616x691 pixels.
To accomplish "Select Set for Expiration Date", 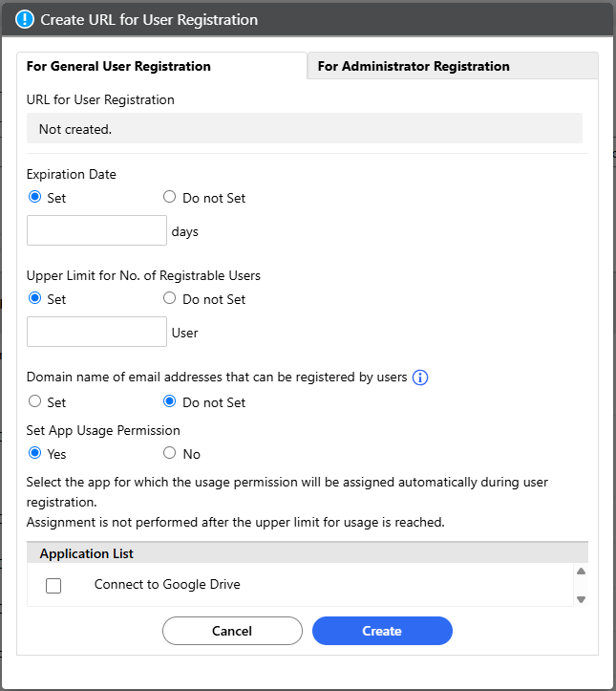I will (x=35, y=198).
